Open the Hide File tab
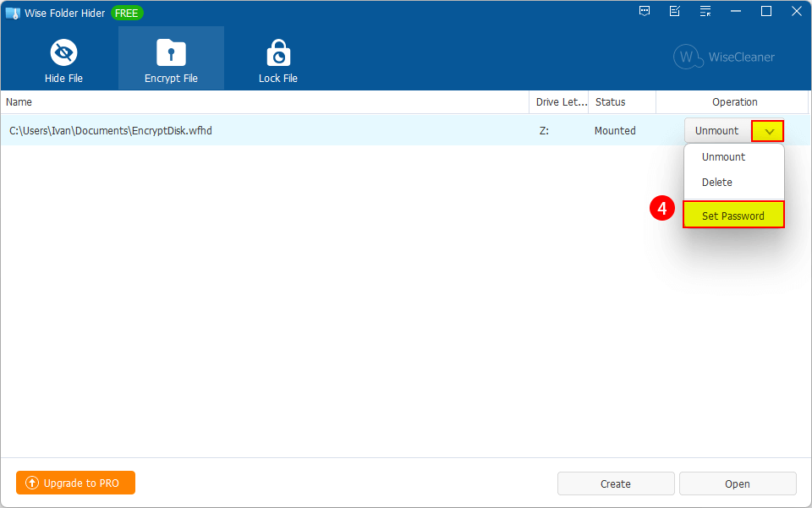 (x=63, y=59)
